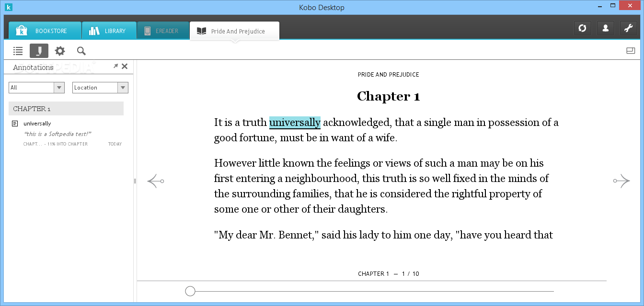Image resolution: width=644 pixels, height=306 pixels.
Task: Open the All annotations filter dropdown
Action: (x=36, y=88)
